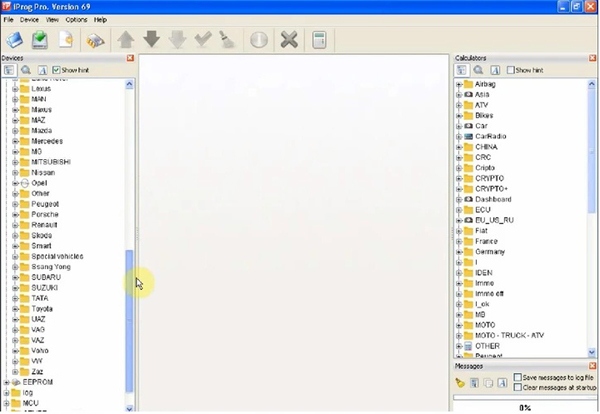Click the Devices list scrollbar thumb
The width and height of the screenshot is (600, 414).
coord(129,321)
